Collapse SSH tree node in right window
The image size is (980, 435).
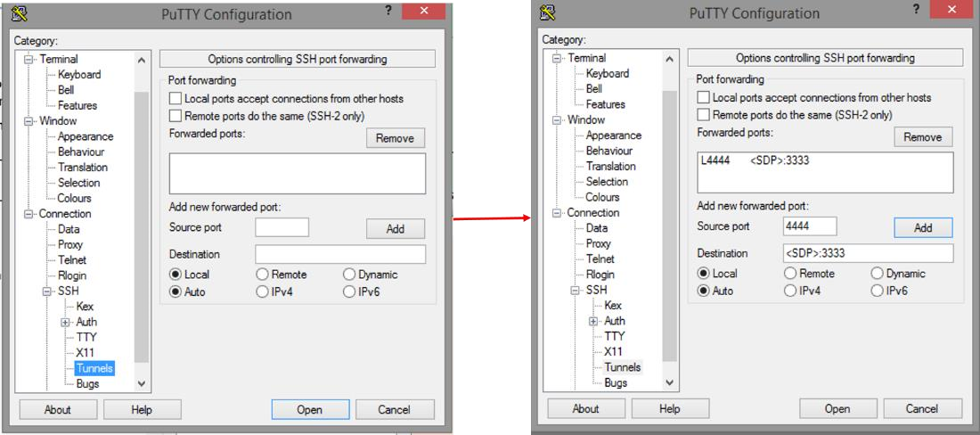[x=575, y=290]
